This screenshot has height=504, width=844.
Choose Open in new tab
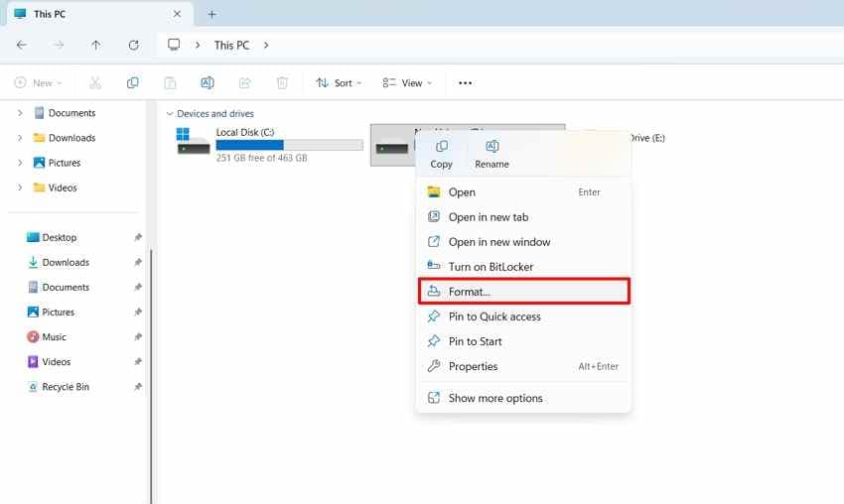(x=523, y=216)
